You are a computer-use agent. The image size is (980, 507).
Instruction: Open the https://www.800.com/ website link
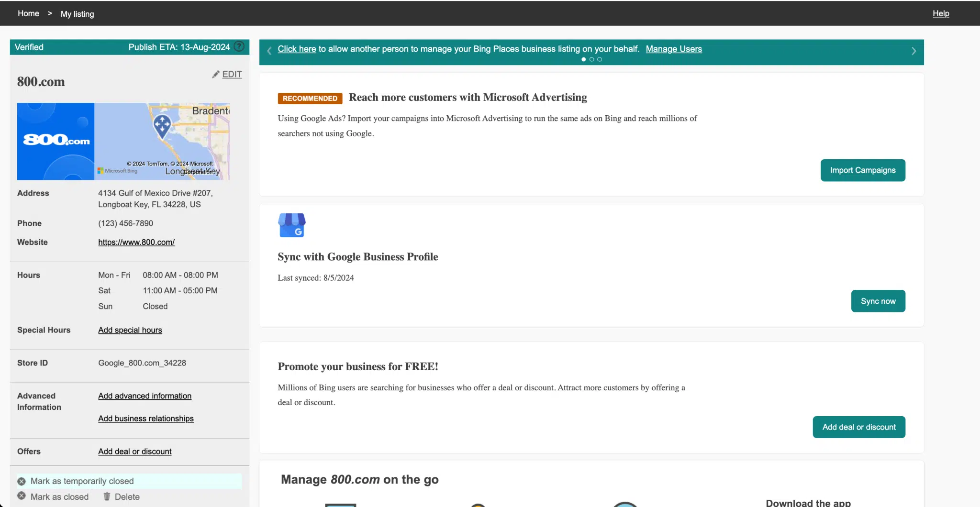(136, 242)
